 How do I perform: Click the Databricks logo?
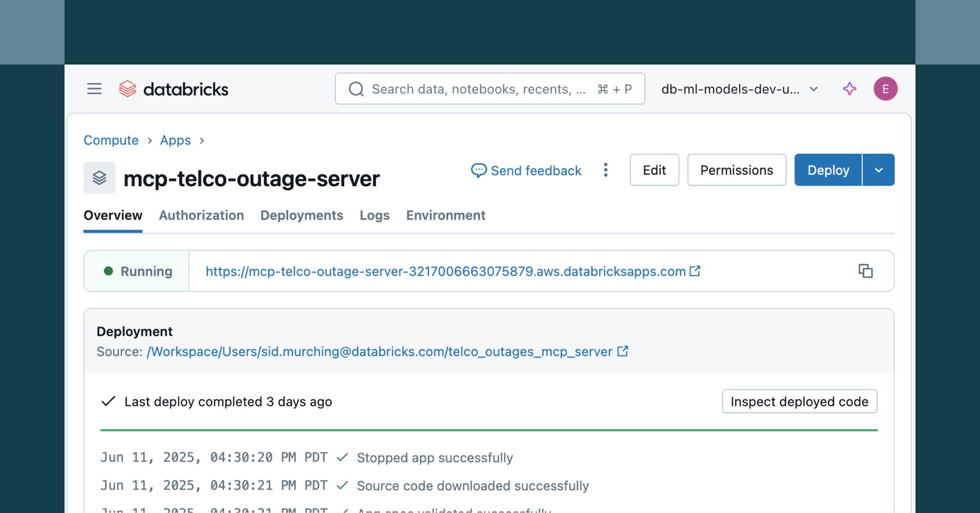tap(174, 89)
